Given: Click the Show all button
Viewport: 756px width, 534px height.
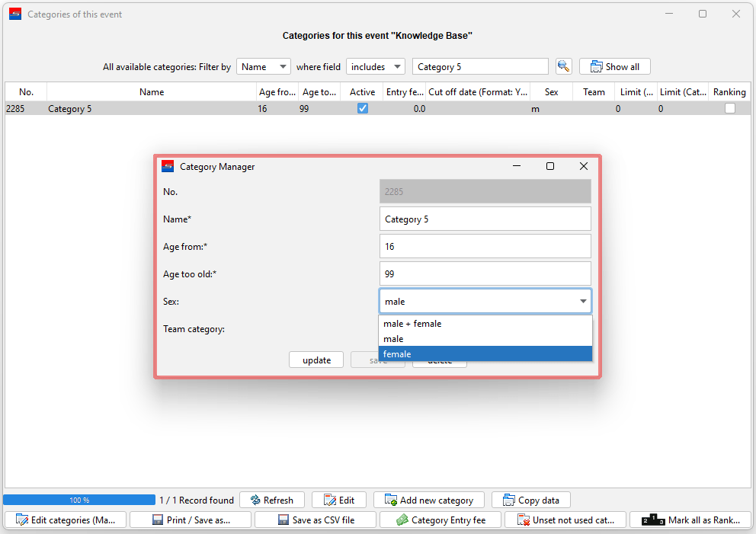Looking at the screenshot, I should (x=614, y=66).
